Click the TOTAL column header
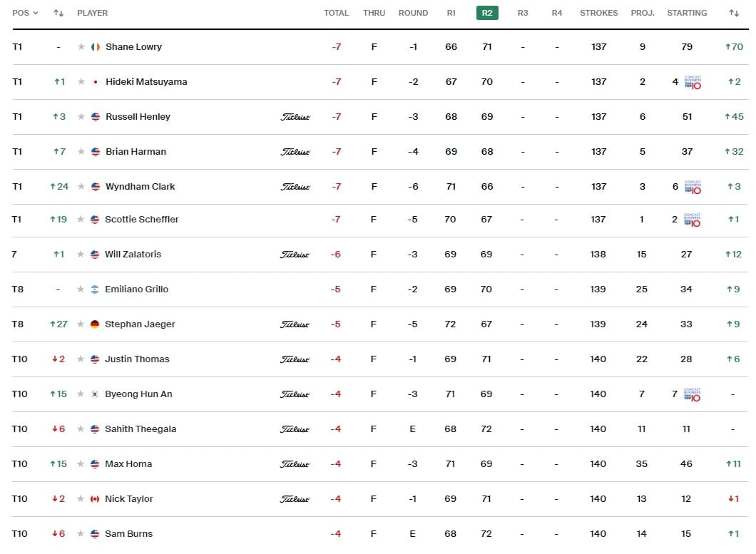The height and width of the screenshot is (554, 756). 336,13
